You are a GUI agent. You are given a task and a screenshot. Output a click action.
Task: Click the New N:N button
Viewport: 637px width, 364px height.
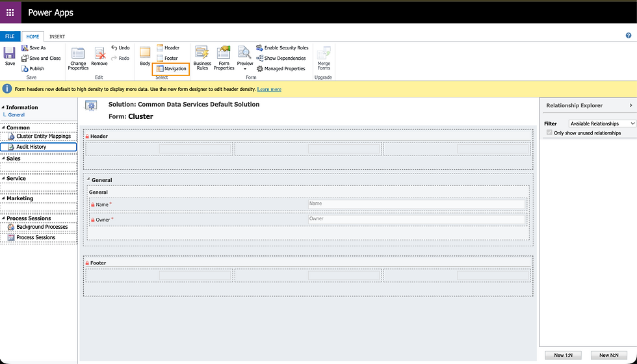pyautogui.click(x=609, y=355)
